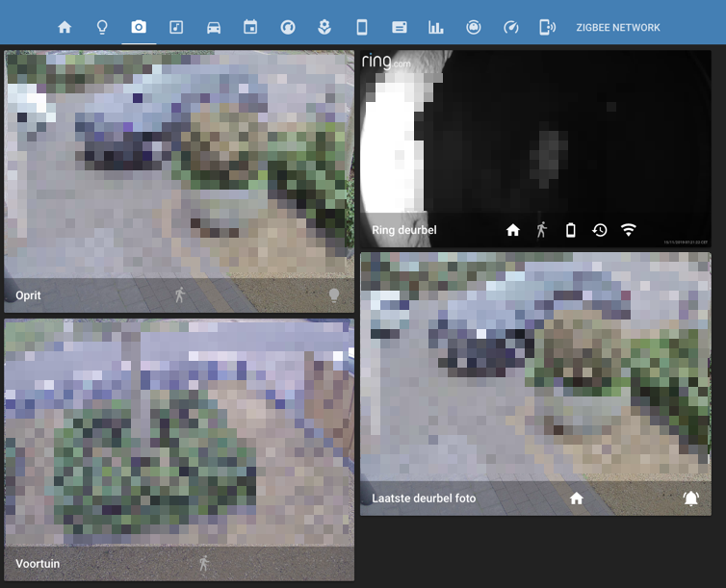Image resolution: width=726 pixels, height=588 pixels.
Task: Open the bar chart statistics tab
Action: [436, 27]
